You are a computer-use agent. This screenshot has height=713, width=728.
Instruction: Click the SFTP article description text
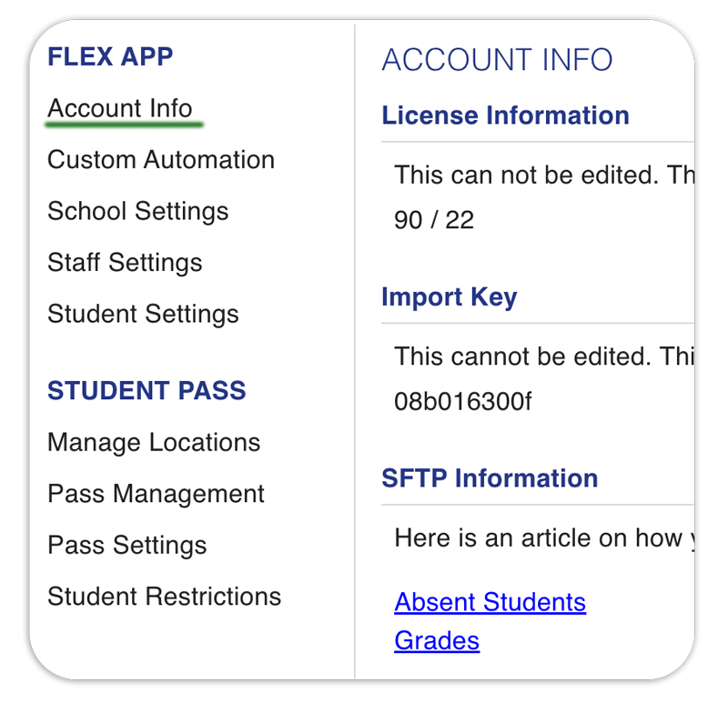(544, 538)
